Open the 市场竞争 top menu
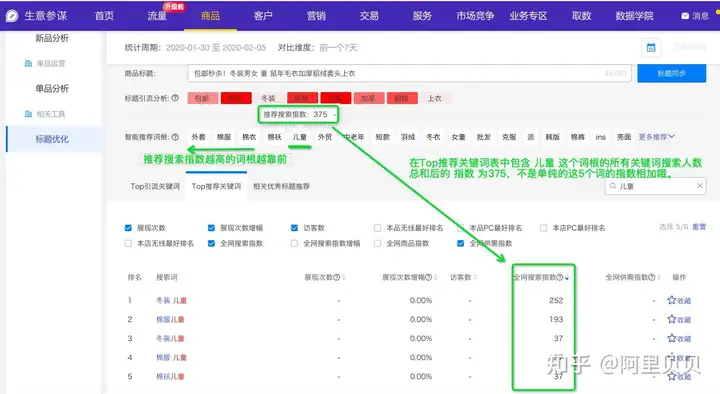 point(475,16)
